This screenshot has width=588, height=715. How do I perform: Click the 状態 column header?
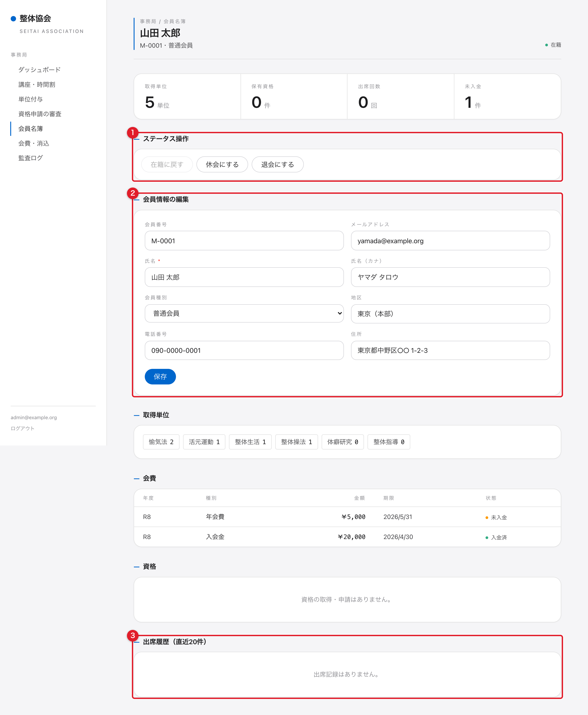(x=491, y=498)
